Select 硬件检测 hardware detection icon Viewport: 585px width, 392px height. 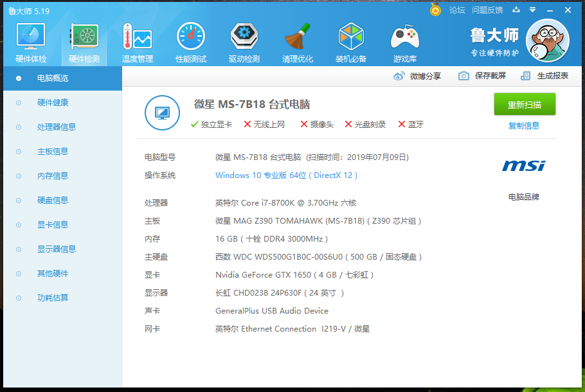84,42
